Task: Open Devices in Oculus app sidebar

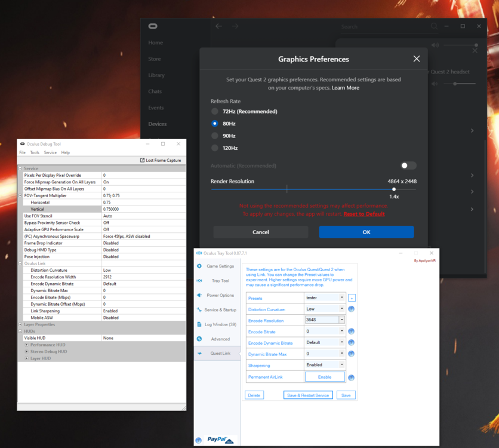Action: tap(158, 124)
